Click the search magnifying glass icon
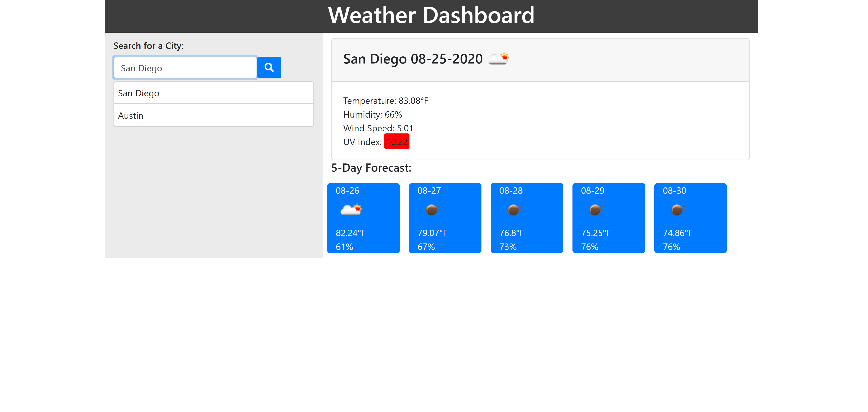Viewport: 868px width, 412px height. [x=268, y=67]
